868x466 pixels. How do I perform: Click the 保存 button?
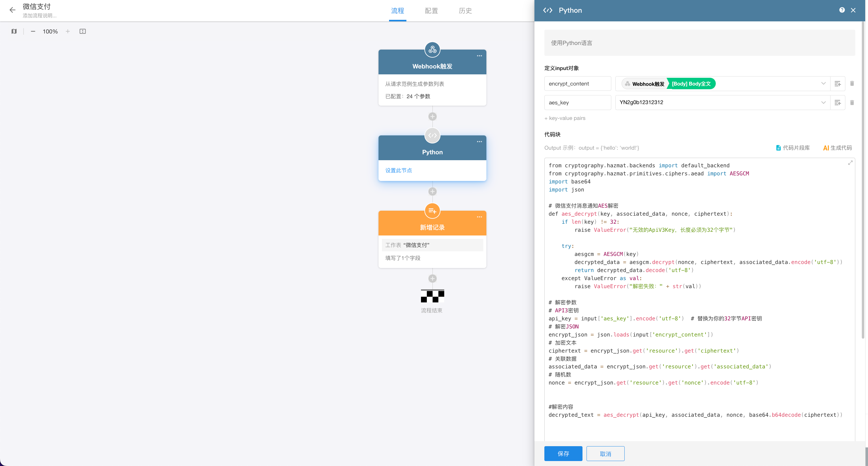563,454
